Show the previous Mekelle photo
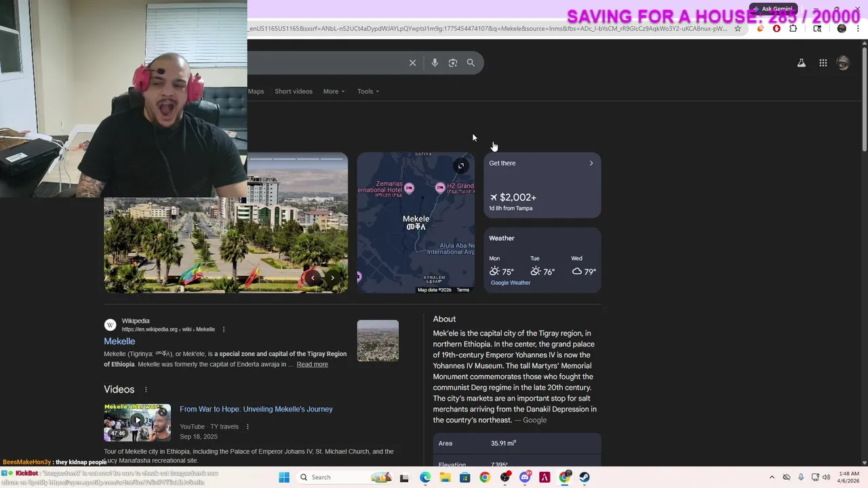The width and height of the screenshot is (868, 488). (x=313, y=278)
